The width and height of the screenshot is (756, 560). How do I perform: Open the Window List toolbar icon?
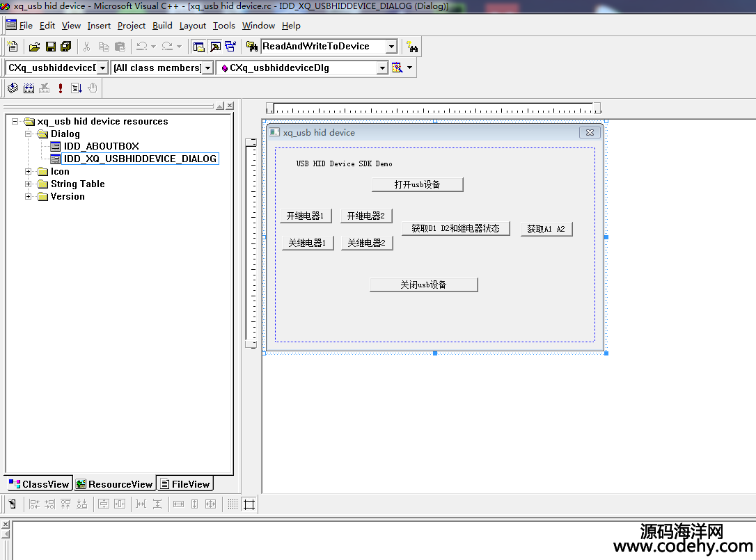tap(230, 47)
